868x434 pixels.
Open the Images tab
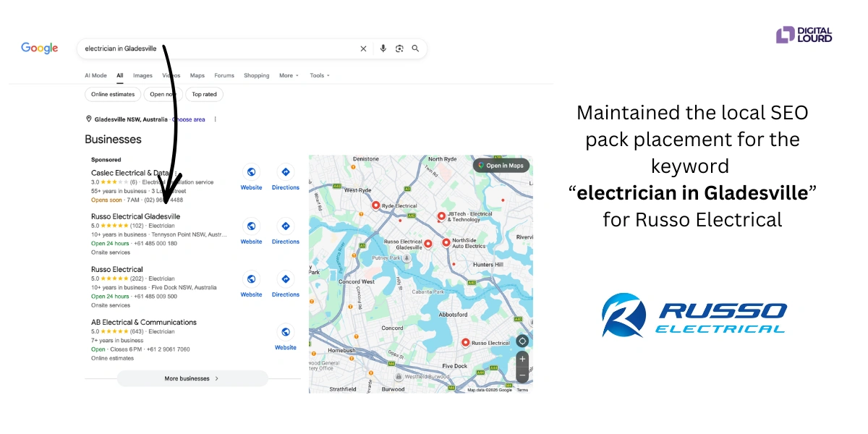coord(142,75)
